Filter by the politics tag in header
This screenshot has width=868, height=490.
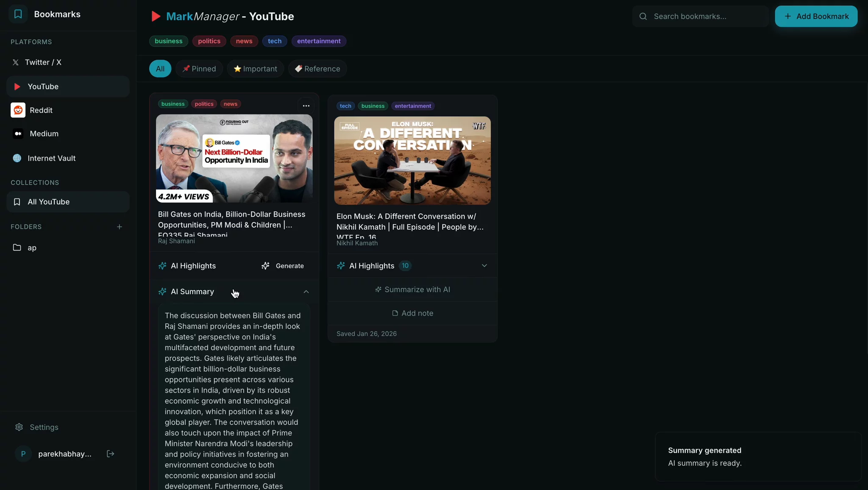pos(209,41)
